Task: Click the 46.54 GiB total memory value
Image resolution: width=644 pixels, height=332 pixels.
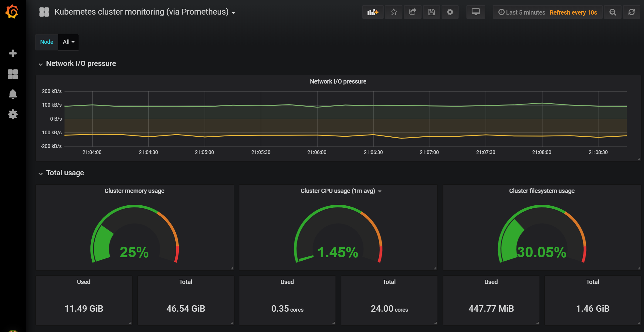Action: [x=186, y=309]
